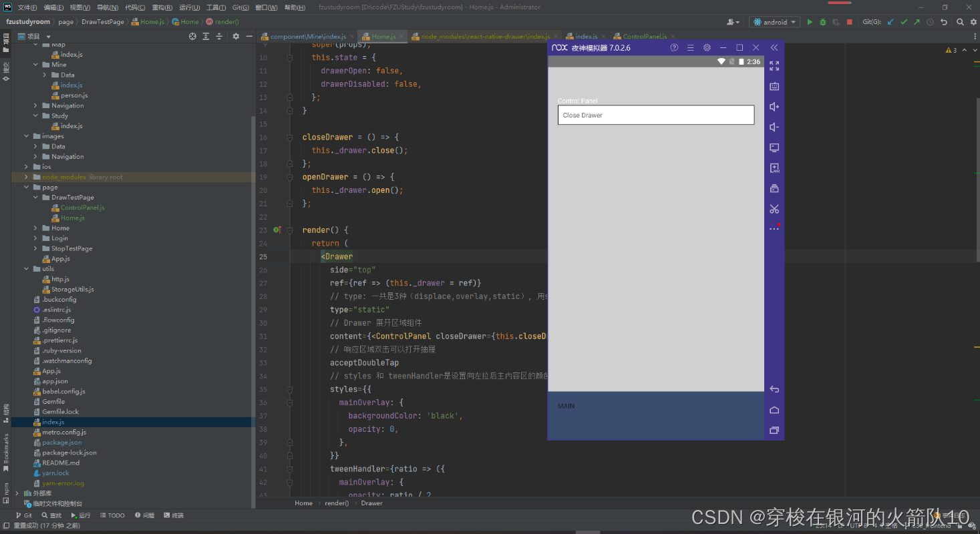Open Nox emulator settings gear in the title bar
The width and height of the screenshot is (980, 534).
pos(707,48)
